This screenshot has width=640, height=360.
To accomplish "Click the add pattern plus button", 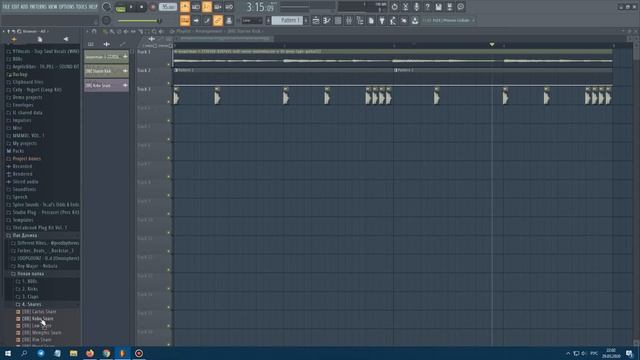I will 306,20.
